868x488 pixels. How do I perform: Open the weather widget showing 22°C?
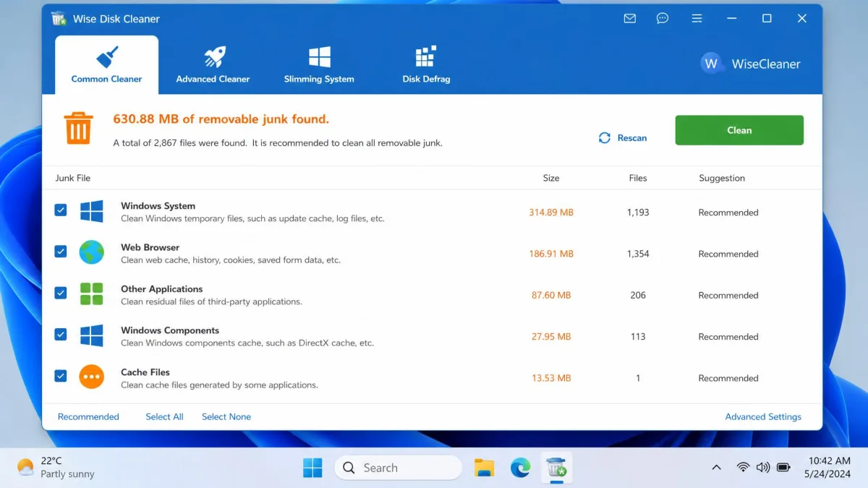[56, 468]
